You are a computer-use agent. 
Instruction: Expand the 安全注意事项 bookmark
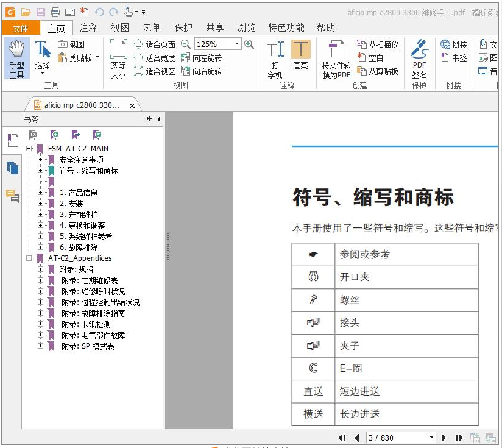coord(40,159)
